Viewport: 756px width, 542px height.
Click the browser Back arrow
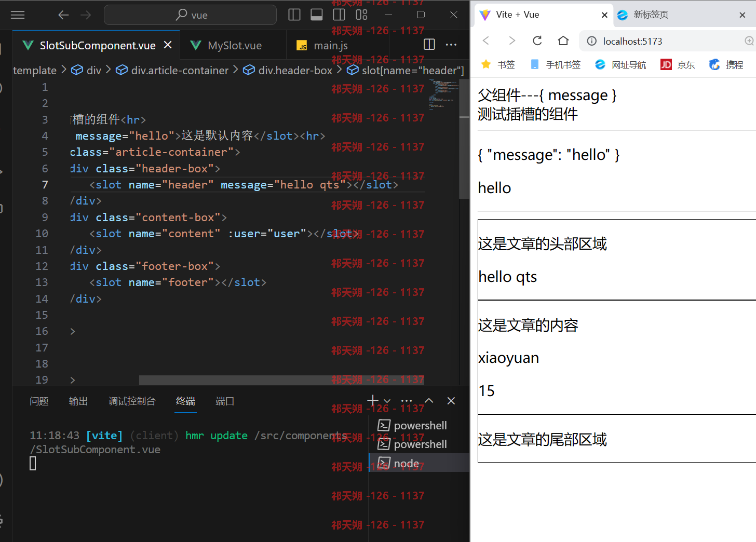coord(486,40)
